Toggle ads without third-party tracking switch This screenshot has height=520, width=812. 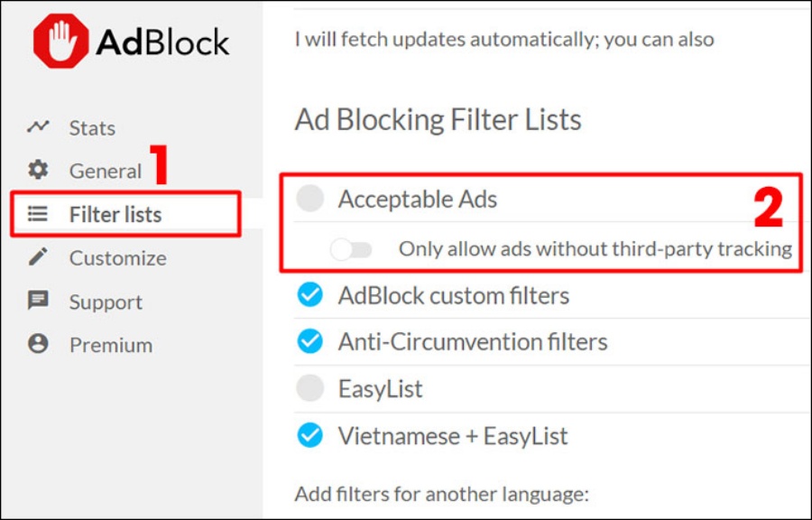pos(350,249)
